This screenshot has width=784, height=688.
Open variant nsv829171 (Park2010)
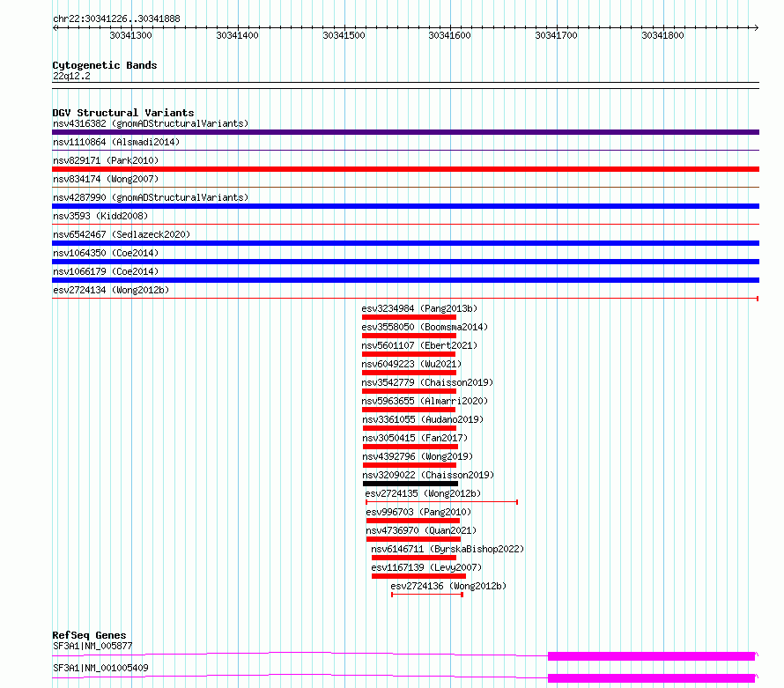pos(106,160)
